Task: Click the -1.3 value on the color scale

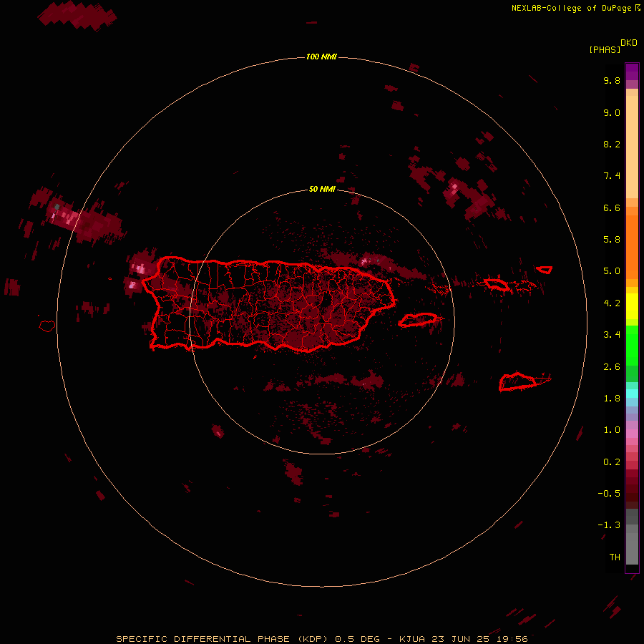Action: click(609, 525)
